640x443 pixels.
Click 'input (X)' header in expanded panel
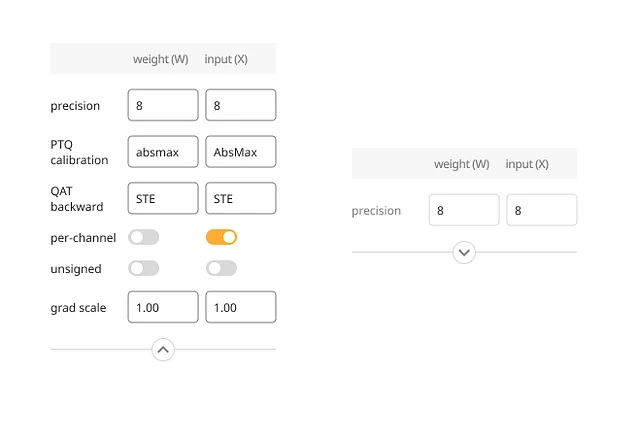click(x=226, y=59)
